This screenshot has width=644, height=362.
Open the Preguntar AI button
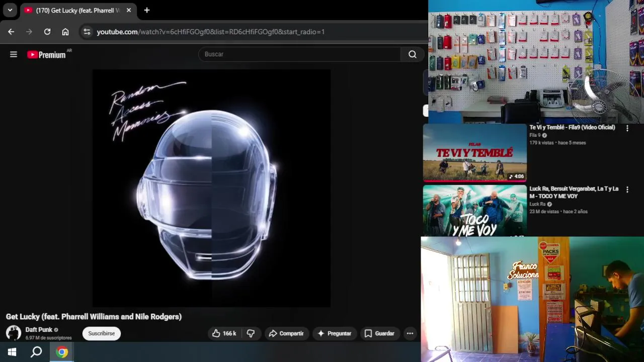point(335,333)
